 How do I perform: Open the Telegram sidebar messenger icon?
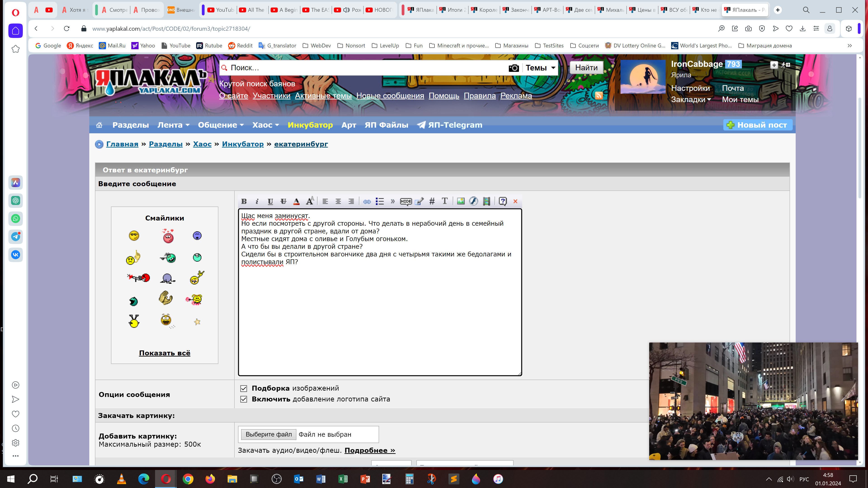pyautogui.click(x=16, y=237)
